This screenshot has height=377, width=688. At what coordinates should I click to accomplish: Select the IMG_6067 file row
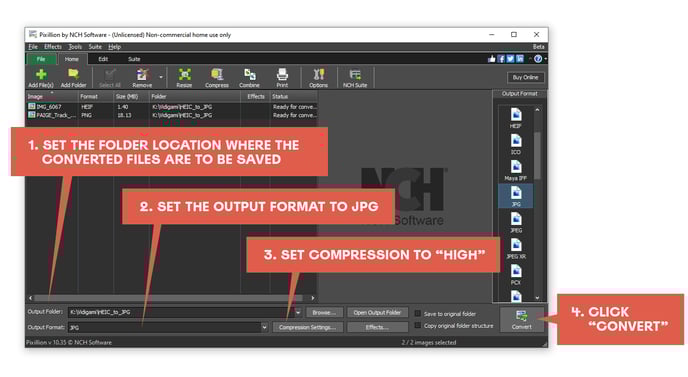pyautogui.click(x=172, y=107)
